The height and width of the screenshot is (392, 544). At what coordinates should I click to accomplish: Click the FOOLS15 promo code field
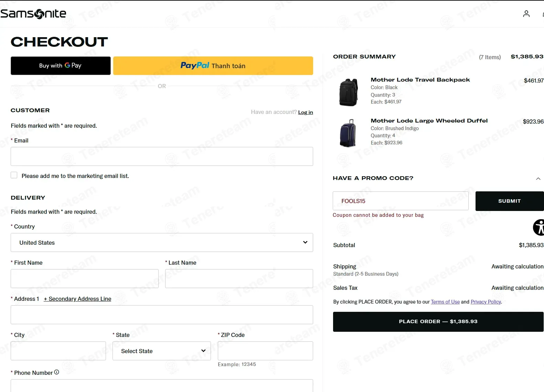pyautogui.click(x=401, y=201)
